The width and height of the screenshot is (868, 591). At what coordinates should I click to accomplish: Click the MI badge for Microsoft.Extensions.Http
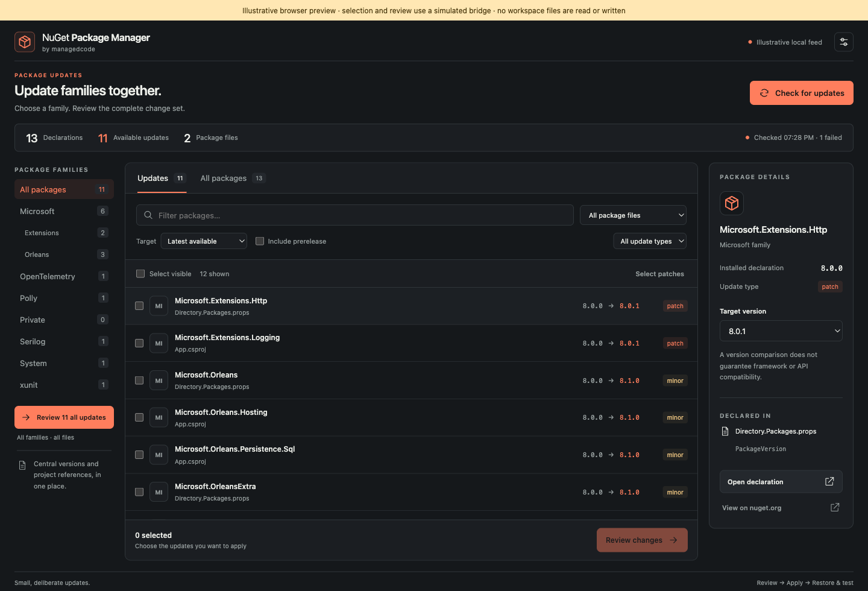coord(159,306)
